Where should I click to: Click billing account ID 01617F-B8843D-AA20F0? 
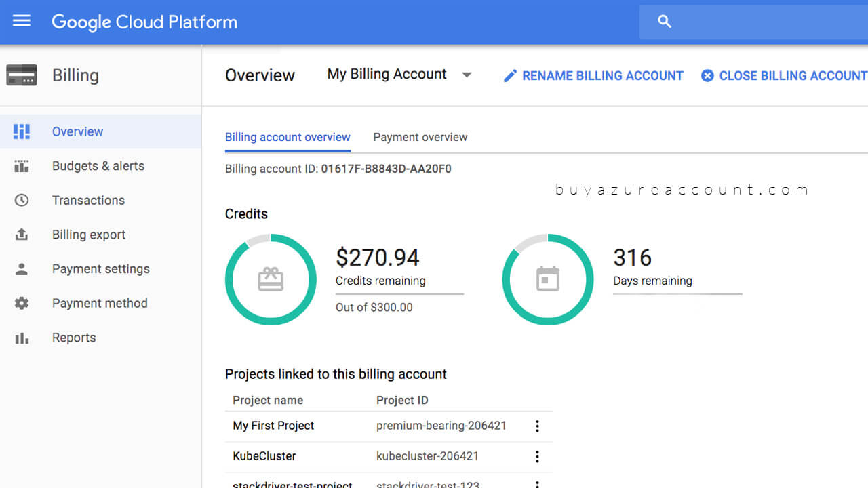pyautogui.click(x=387, y=169)
